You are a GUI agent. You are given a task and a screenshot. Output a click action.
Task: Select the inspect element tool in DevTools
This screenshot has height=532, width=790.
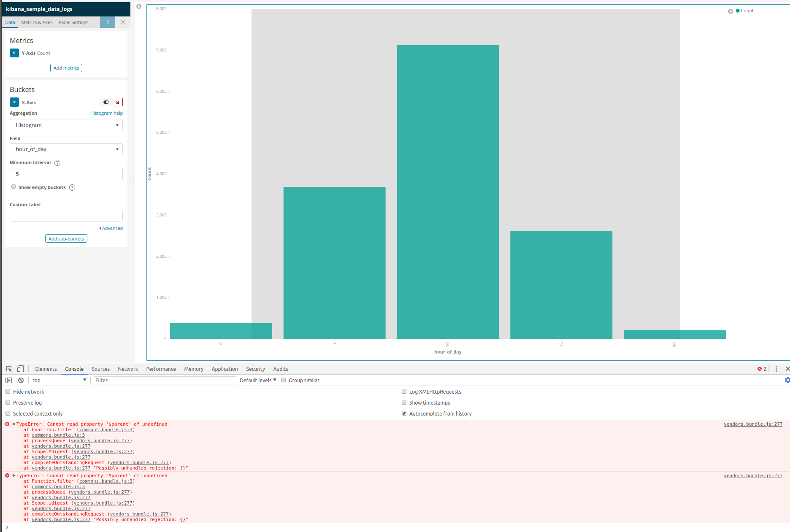[8, 368]
